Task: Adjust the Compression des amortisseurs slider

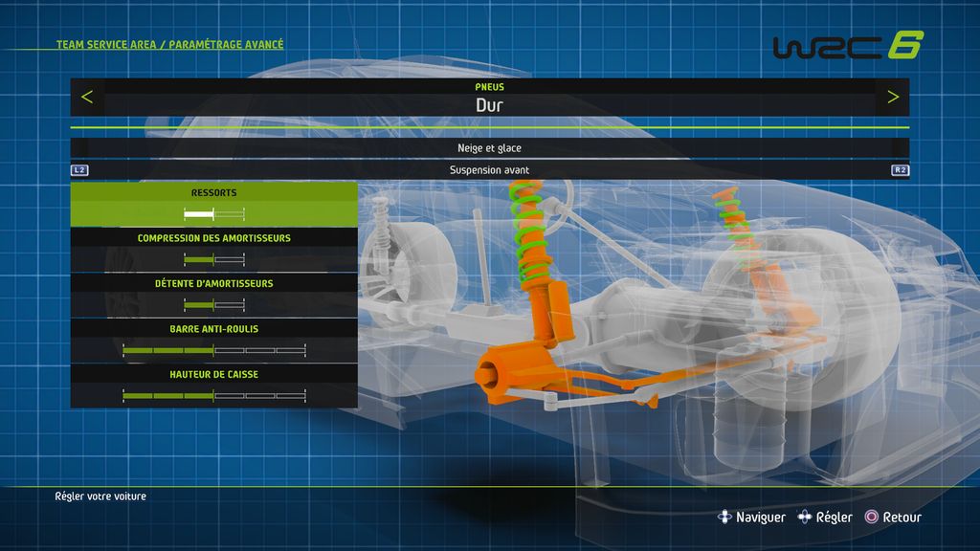Action: (213, 259)
